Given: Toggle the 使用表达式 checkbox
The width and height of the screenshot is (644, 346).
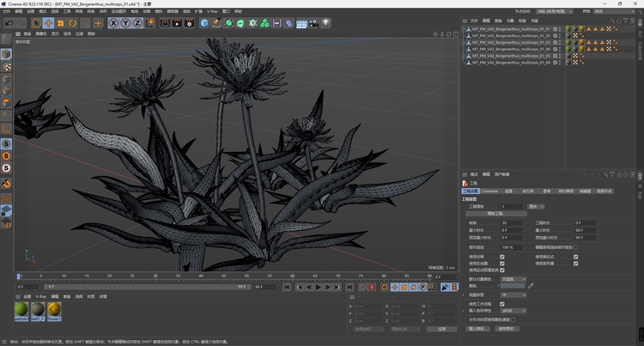Looking at the screenshot, I should pos(575,256).
